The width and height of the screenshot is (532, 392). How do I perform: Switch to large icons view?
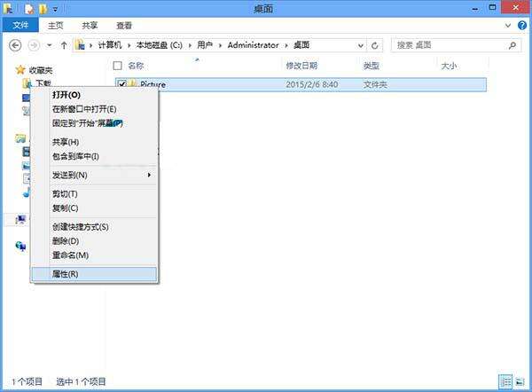tap(520, 382)
